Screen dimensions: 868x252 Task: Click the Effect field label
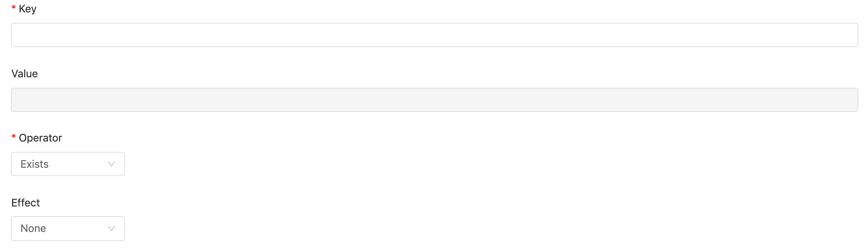(x=26, y=203)
